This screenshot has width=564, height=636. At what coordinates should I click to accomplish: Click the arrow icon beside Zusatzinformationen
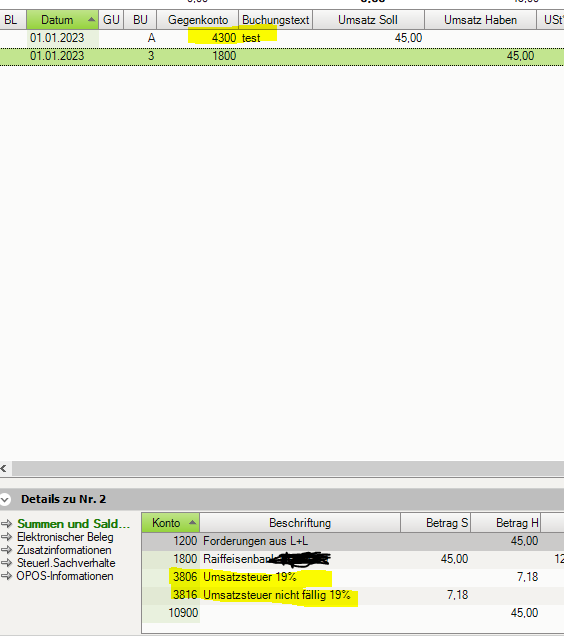(x=6, y=550)
